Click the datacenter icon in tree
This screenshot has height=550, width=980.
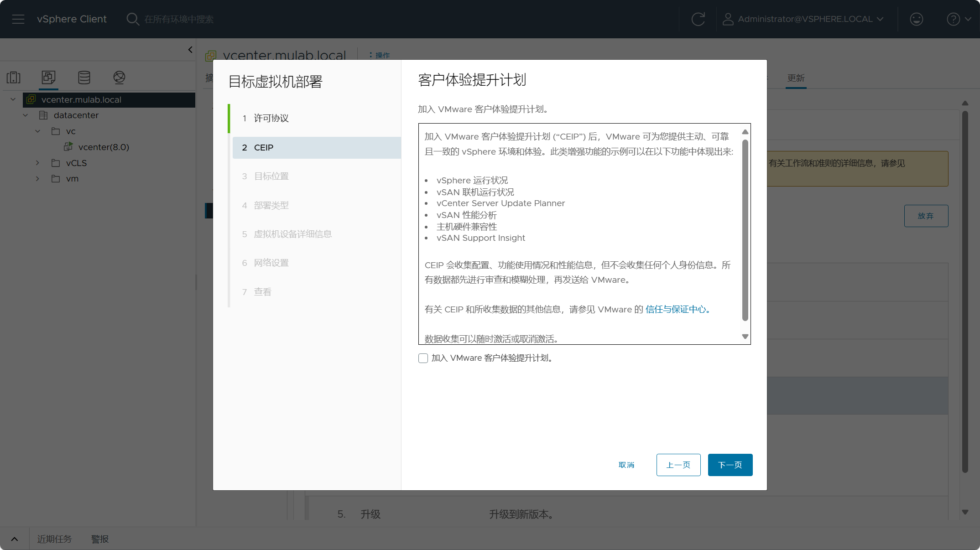(x=43, y=115)
